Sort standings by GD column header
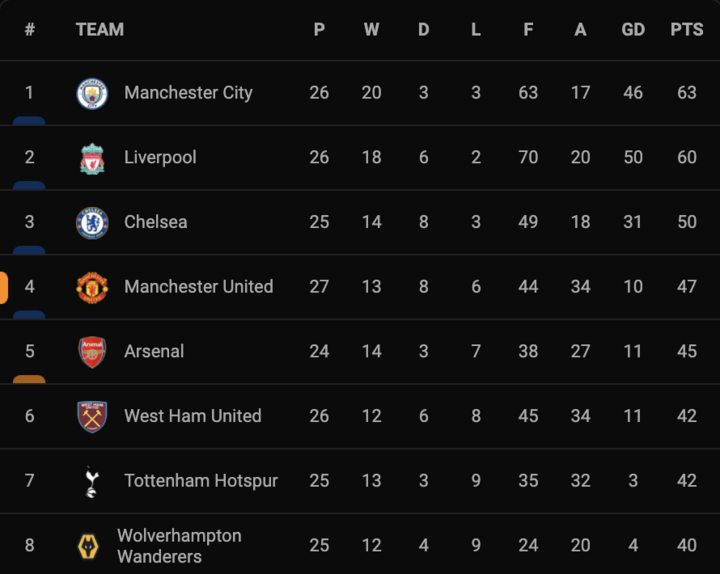This screenshot has height=574, width=720. [x=633, y=30]
